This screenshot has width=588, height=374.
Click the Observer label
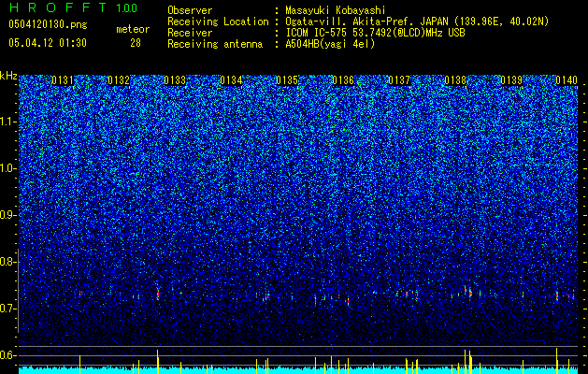190,10
